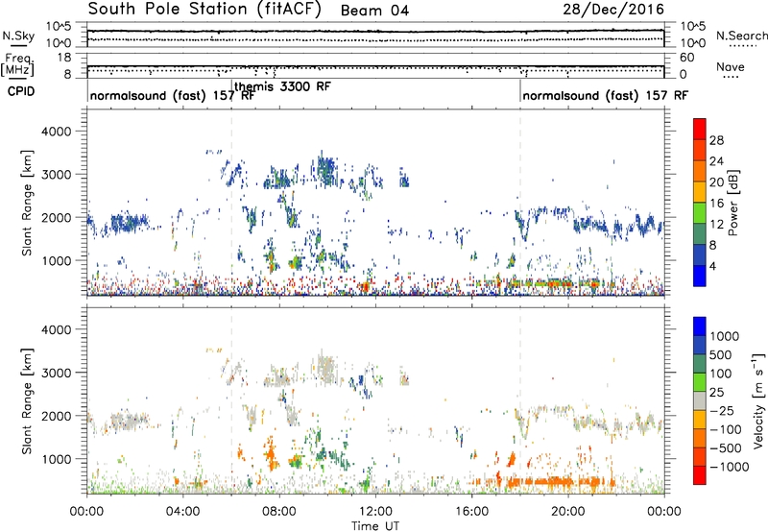The height and width of the screenshot is (532, 768).
Task: Click the "N.Sky" legend label
Action: tap(18, 36)
